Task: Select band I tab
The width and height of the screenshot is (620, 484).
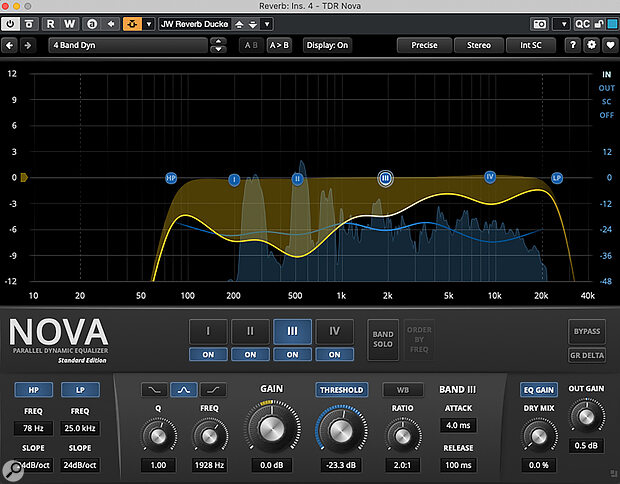Action: (208, 331)
